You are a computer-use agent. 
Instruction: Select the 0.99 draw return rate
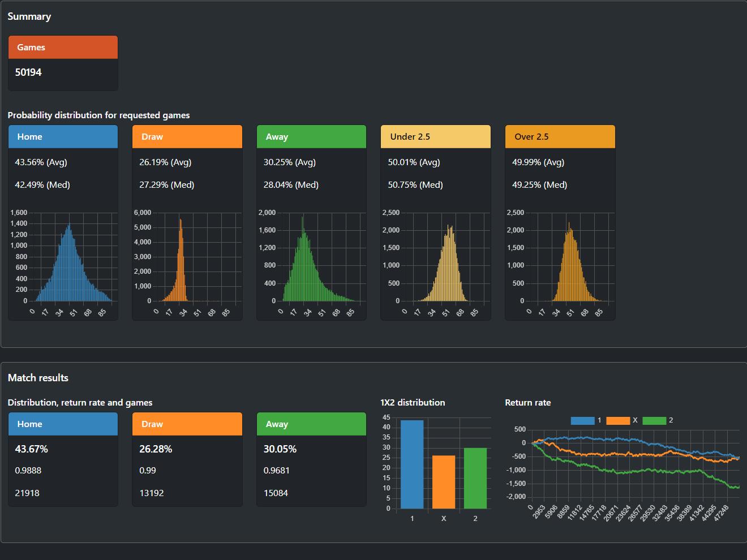coord(148,471)
